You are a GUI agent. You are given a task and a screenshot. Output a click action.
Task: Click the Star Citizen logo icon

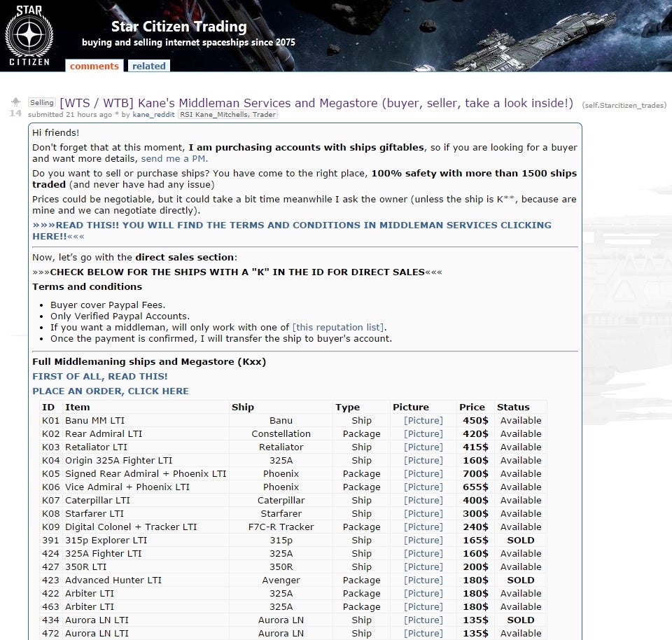29,35
